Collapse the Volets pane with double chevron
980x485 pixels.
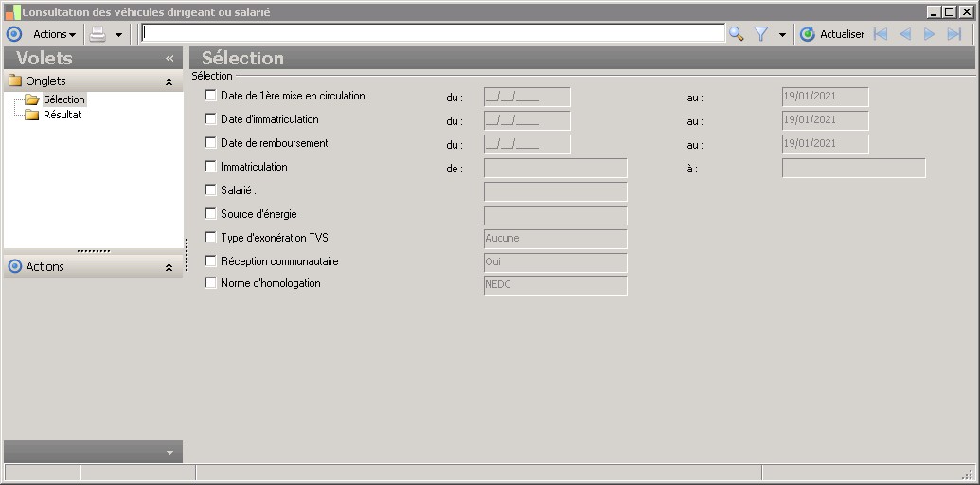pos(169,58)
